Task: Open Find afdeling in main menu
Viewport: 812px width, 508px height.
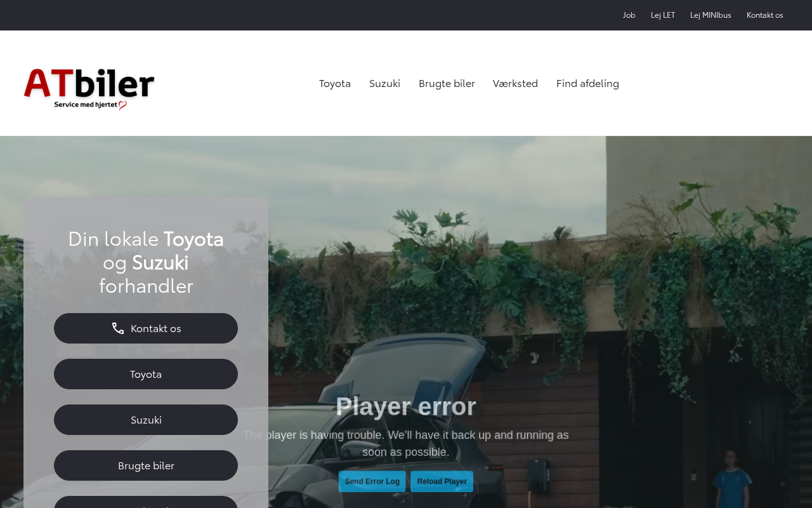Action: [x=587, y=83]
